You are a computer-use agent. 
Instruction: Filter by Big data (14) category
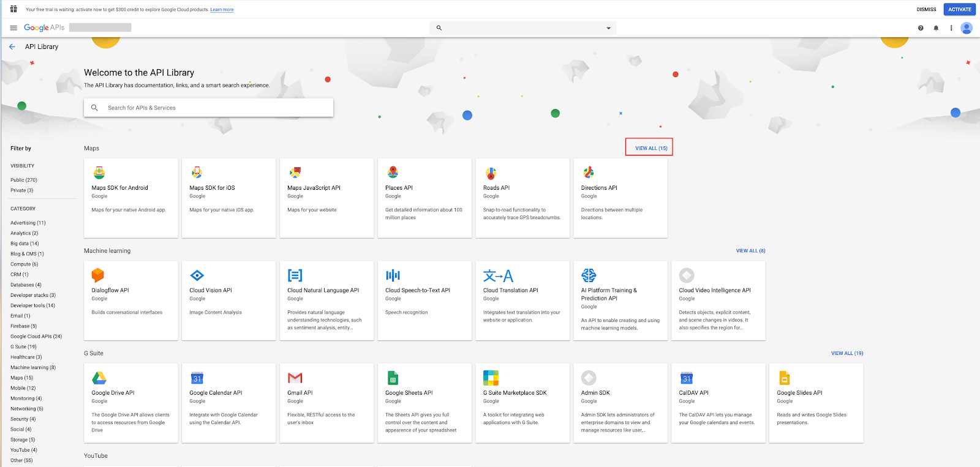coord(24,244)
